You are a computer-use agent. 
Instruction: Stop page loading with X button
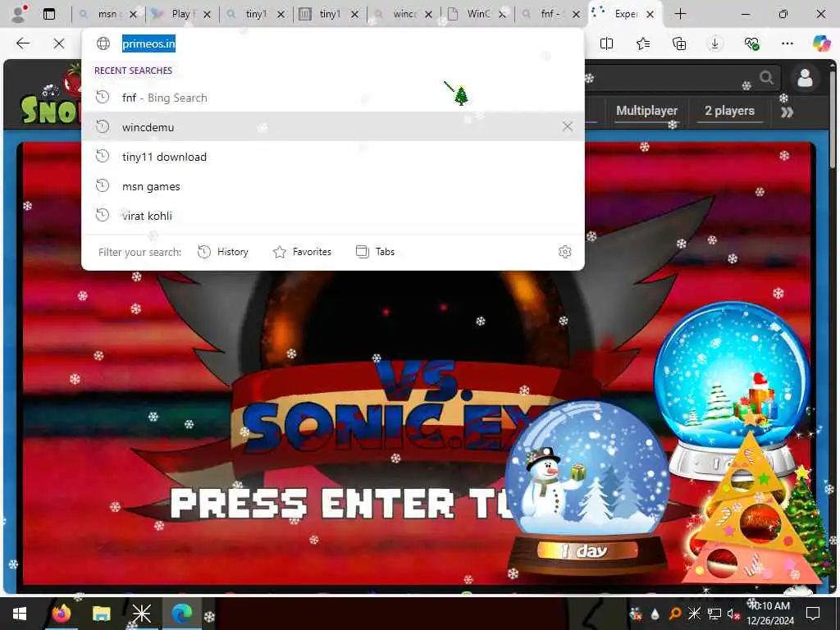coord(59,43)
